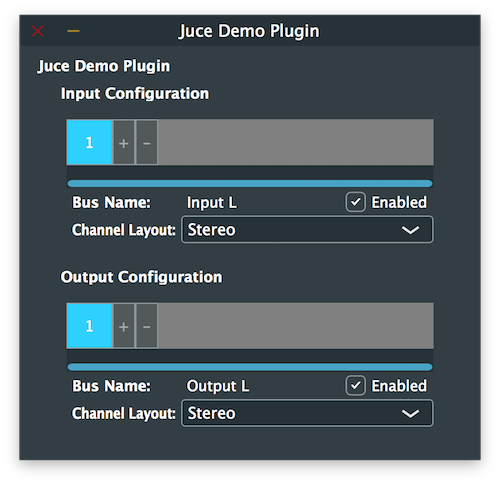This screenshot has height=484, width=500.
Task: Minimize the Juce Demo Plugin window
Action: pos(73,31)
